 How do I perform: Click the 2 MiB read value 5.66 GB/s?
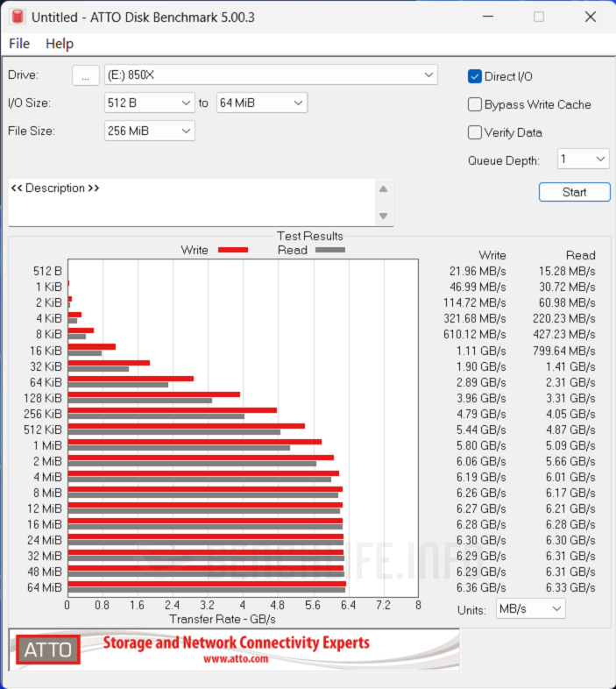click(x=570, y=461)
